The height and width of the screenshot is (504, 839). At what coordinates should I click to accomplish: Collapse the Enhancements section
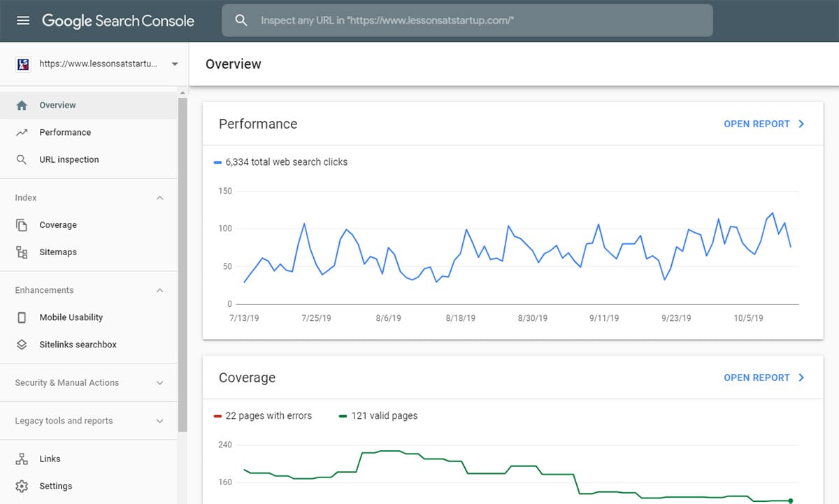pyautogui.click(x=159, y=290)
